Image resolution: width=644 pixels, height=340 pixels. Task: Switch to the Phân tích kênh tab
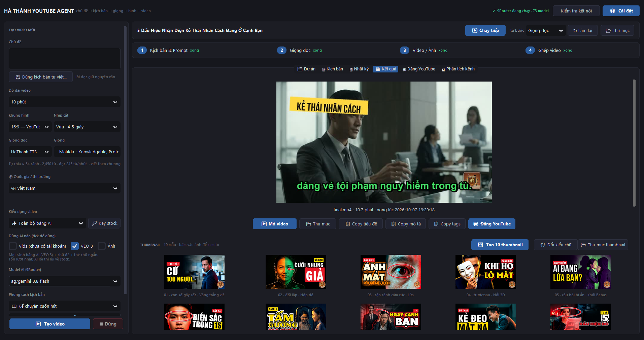click(458, 69)
